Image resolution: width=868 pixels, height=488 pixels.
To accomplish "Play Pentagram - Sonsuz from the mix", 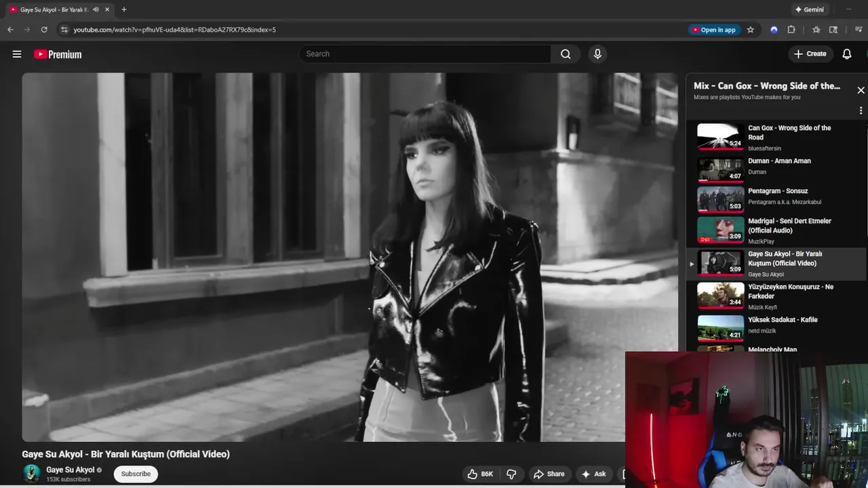I will point(776,198).
